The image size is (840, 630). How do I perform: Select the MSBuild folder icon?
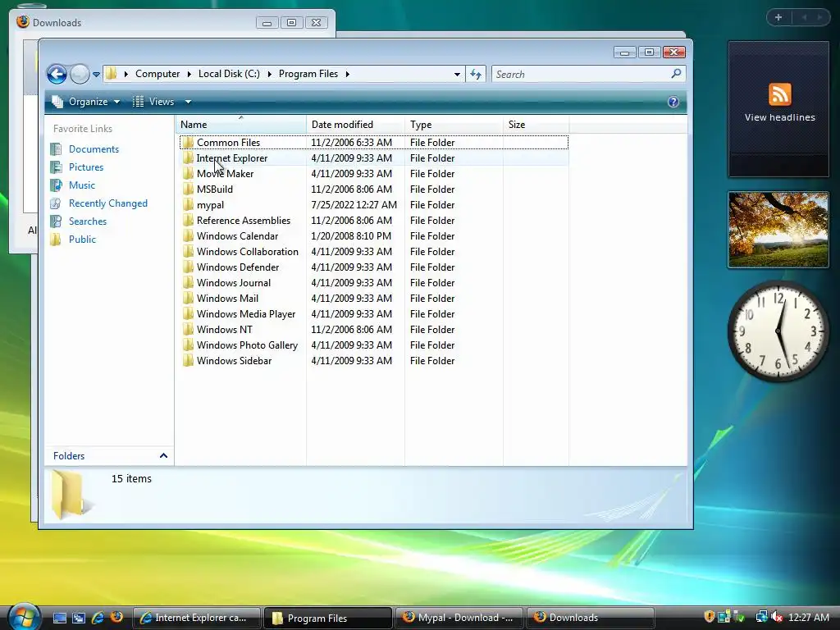point(188,189)
